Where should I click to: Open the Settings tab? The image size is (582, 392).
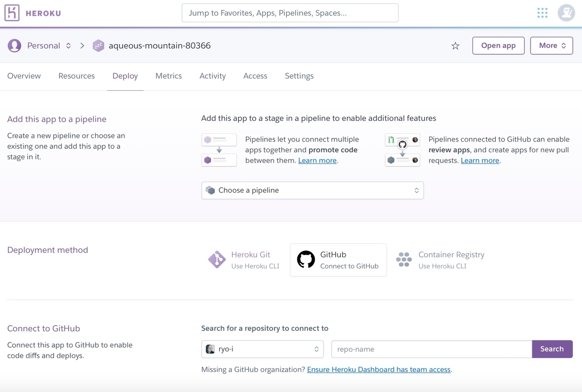(x=299, y=76)
